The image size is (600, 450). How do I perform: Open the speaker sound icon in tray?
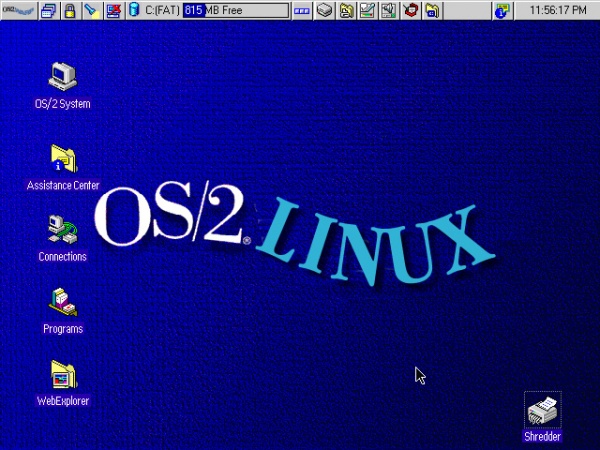coord(389,10)
